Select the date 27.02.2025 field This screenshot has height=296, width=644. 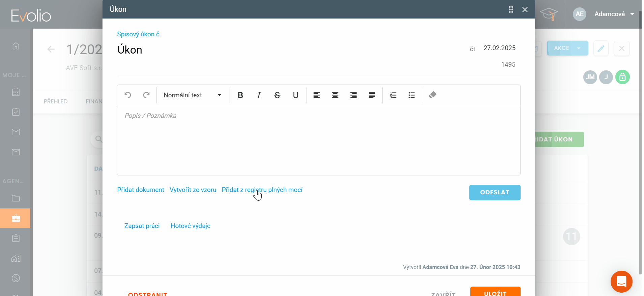(499, 48)
